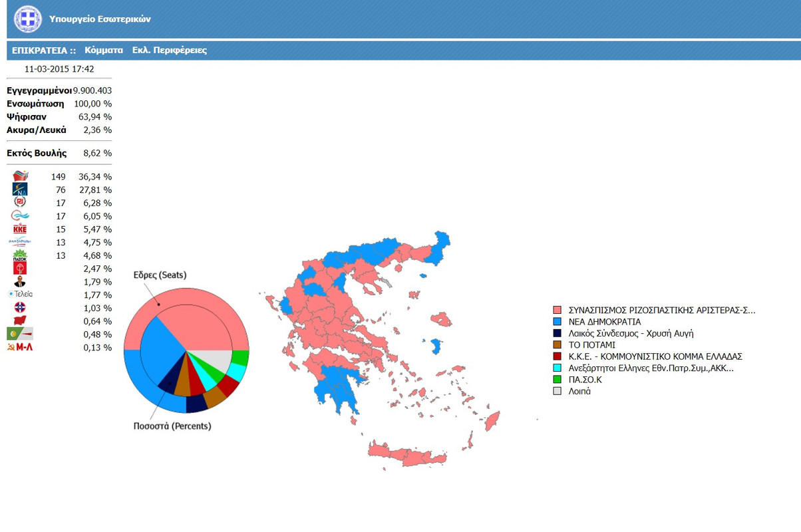Image resolution: width=801 pixels, height=532 pixels.
Task: Click the Λαικός Σύνδεσμος - Χρυσή Αυγή legend label
Action: (x=631, y=334)
